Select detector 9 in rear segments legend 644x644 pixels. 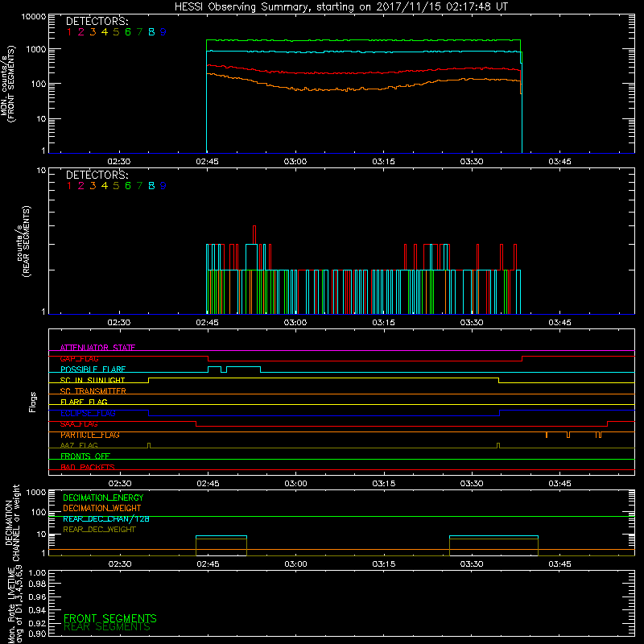163,186
